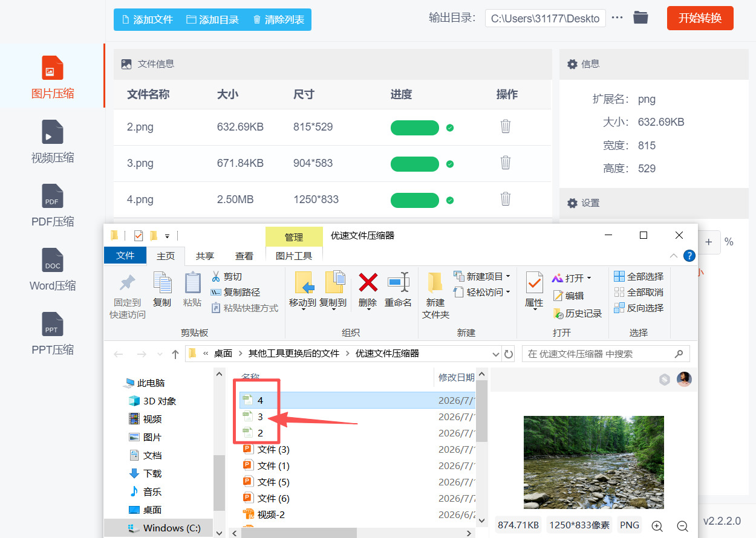Switch to the 图片工具 ribbon tab
Viewport: 756px width, 538px height.
[x=294, y=256]
